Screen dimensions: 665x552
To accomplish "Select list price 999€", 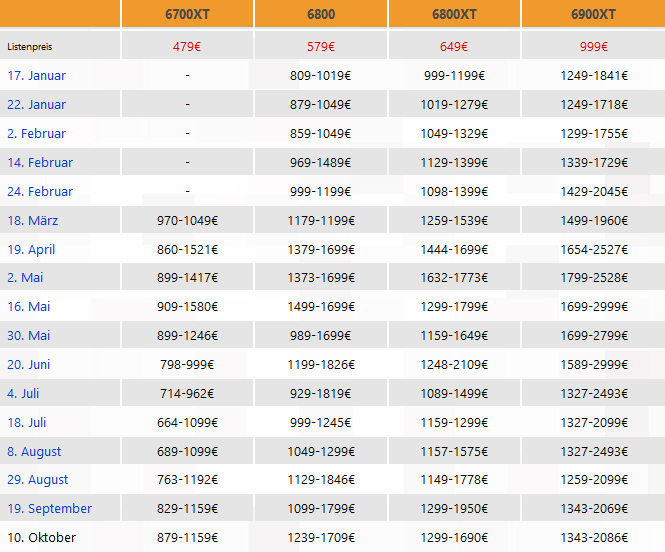I will click(594, 47).
